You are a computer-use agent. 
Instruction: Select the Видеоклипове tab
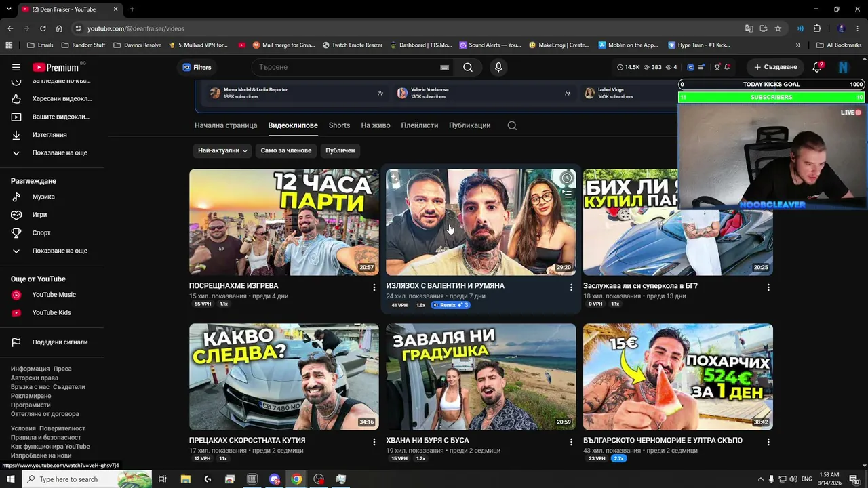coord(293,125)
